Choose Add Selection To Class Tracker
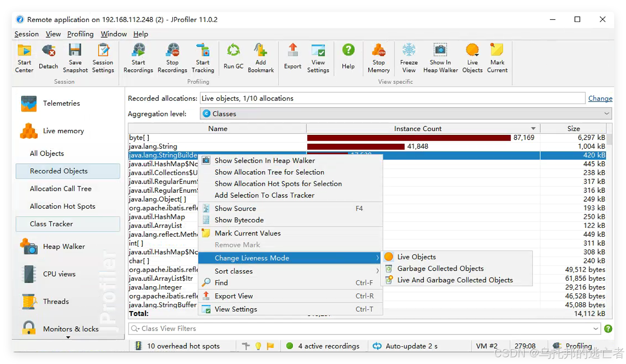 [x=290, y=195]
